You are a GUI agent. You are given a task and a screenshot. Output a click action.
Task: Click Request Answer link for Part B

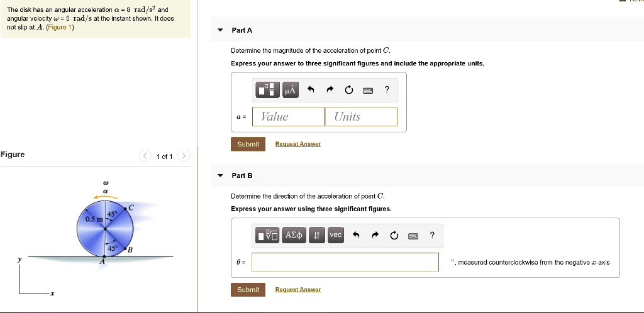(297, 290)
